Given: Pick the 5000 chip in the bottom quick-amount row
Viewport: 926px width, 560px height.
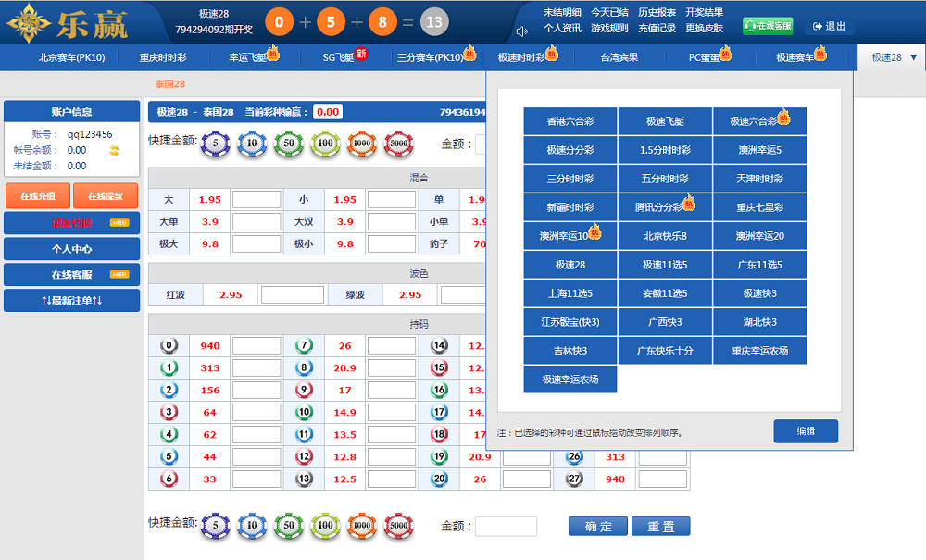Looking at the screenshot, I should [x=398, y=526].
